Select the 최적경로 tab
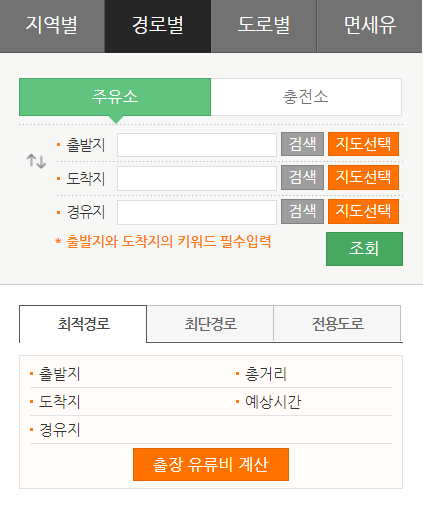423x515 pixels. coord(83,324)
